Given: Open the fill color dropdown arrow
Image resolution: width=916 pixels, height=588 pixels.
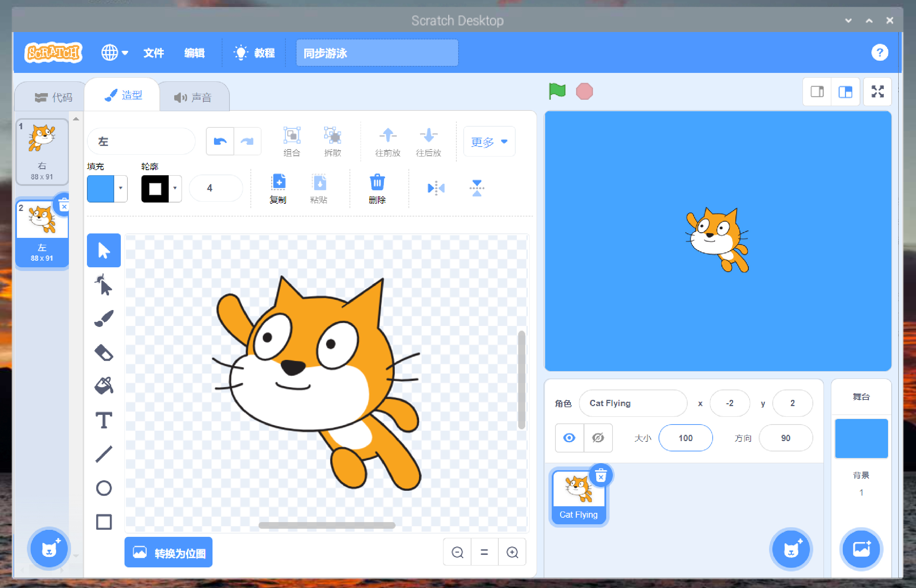Looking at the screenshot, I should click(121, 188).
